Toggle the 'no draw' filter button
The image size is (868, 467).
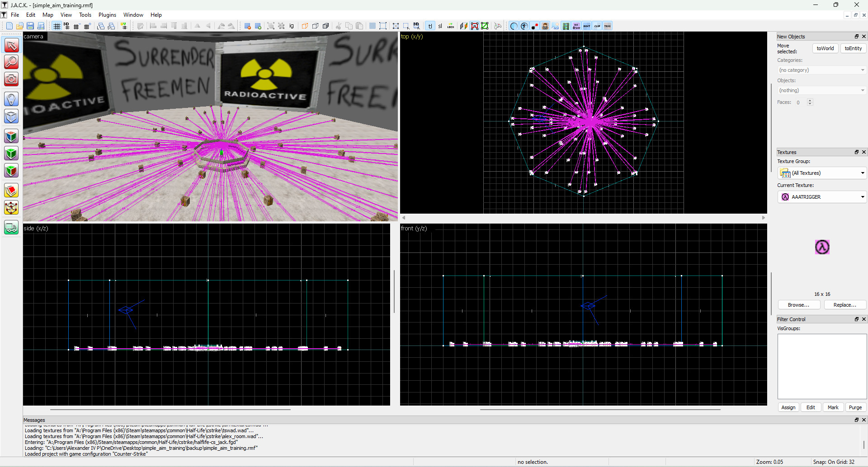click(x=576, y=26)
